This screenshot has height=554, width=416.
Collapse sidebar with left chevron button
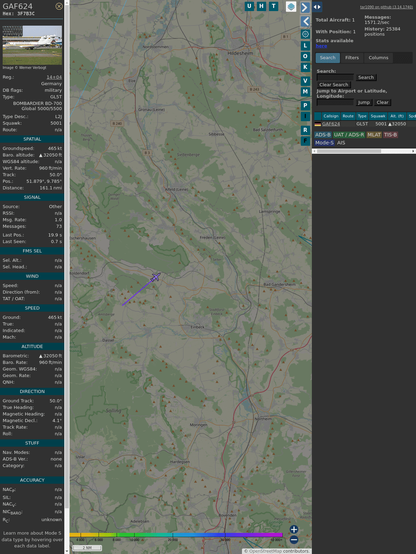pyautogui.click(x=305, y=22)
